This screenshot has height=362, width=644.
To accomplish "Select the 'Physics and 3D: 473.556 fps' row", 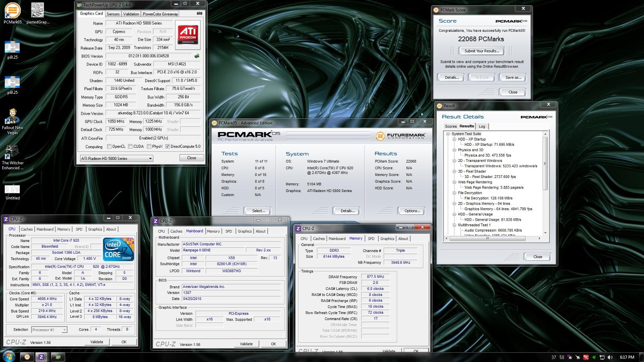I will (487, 155).
